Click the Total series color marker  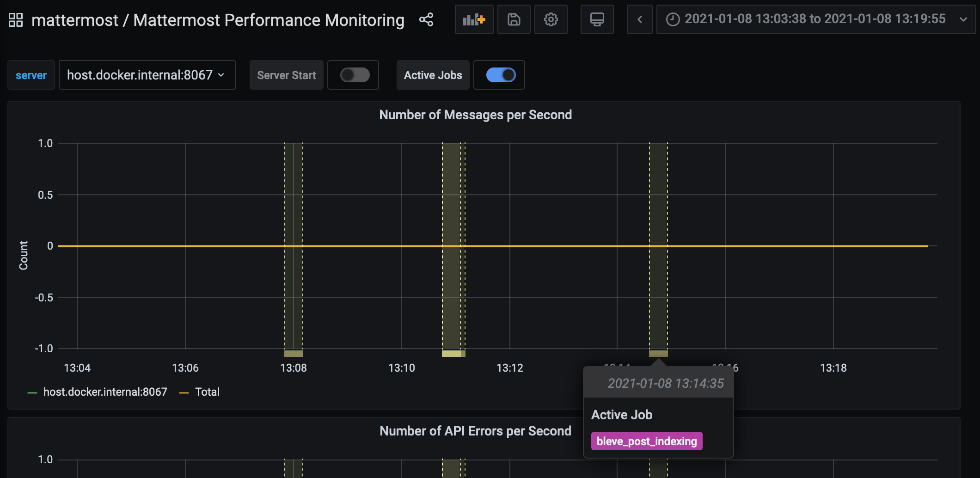184,392
